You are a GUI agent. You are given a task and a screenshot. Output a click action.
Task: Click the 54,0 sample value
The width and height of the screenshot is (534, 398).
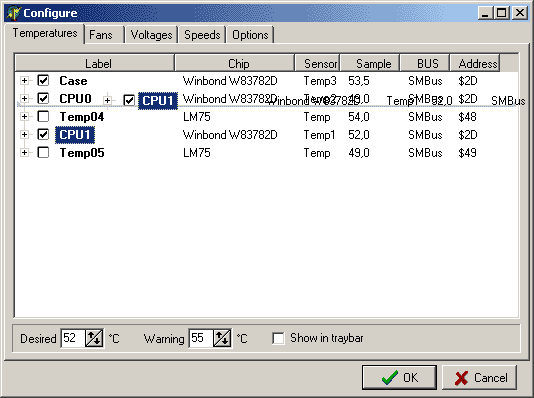tap(359, 117)
